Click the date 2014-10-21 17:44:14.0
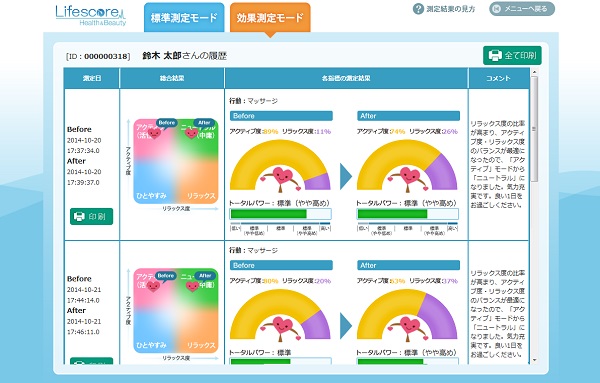This screenshot has width=600, height=383. (84, 295)
